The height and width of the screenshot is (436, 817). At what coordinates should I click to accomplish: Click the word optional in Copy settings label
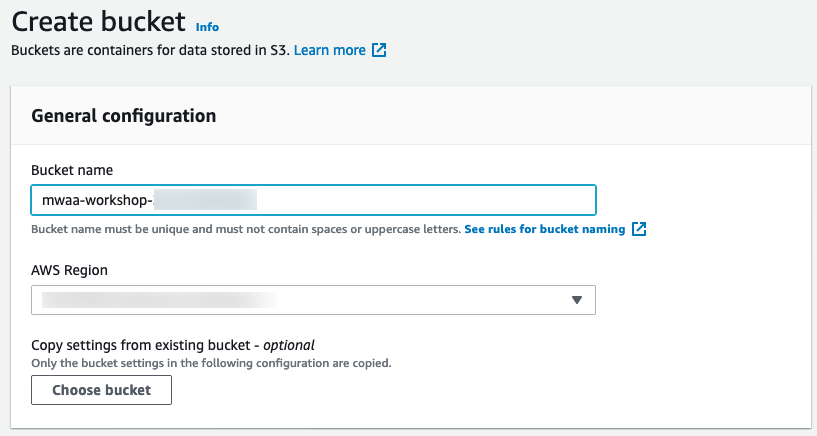pyautogui.click(x=289, y=345)
